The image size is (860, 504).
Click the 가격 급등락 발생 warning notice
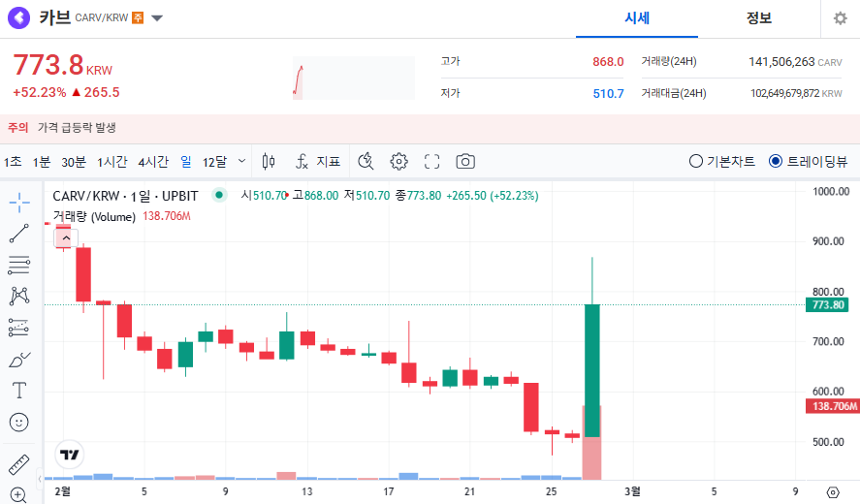[77, 128]
